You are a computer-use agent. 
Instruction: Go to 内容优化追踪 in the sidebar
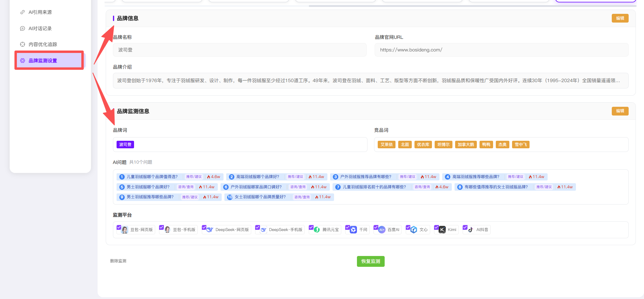click(43, 45)
